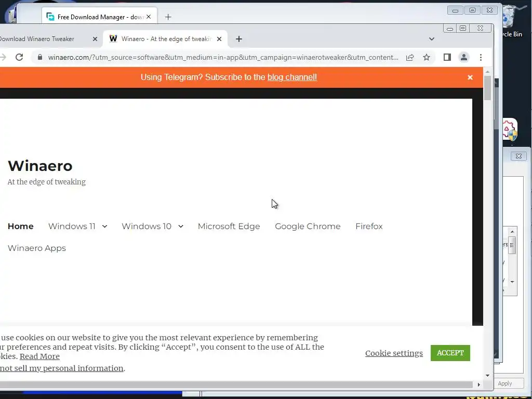The height and width of the screenshot is (399, 532).
Task: Dismiss the orange Telegram banner
Action: click(x=470, y=77)
